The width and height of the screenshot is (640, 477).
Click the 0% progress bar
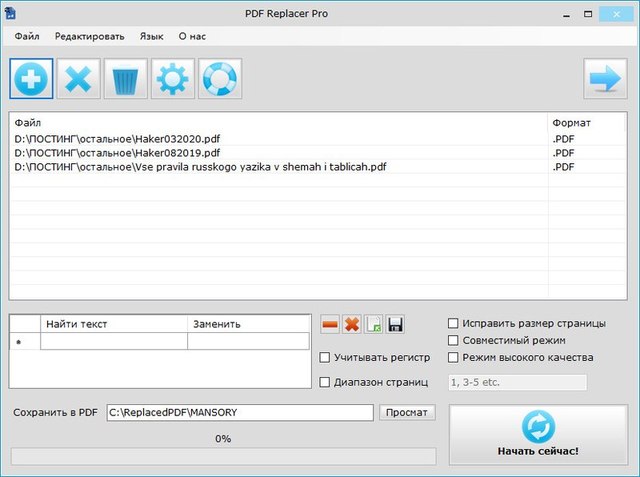223,456
